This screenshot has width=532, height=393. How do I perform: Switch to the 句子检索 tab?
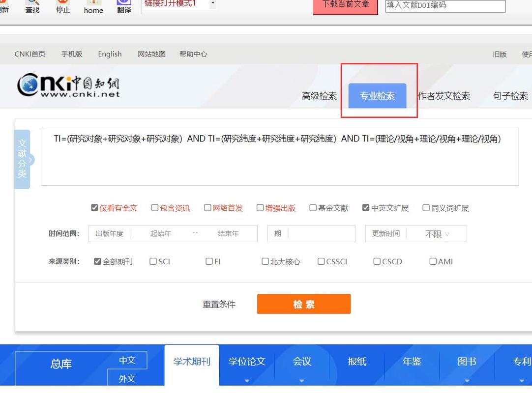(510, 96)
